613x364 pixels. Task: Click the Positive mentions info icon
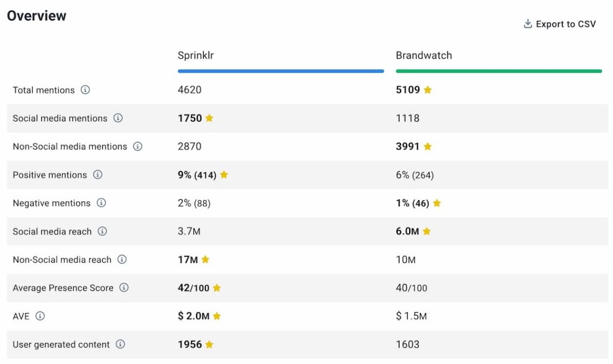[97, 175]
